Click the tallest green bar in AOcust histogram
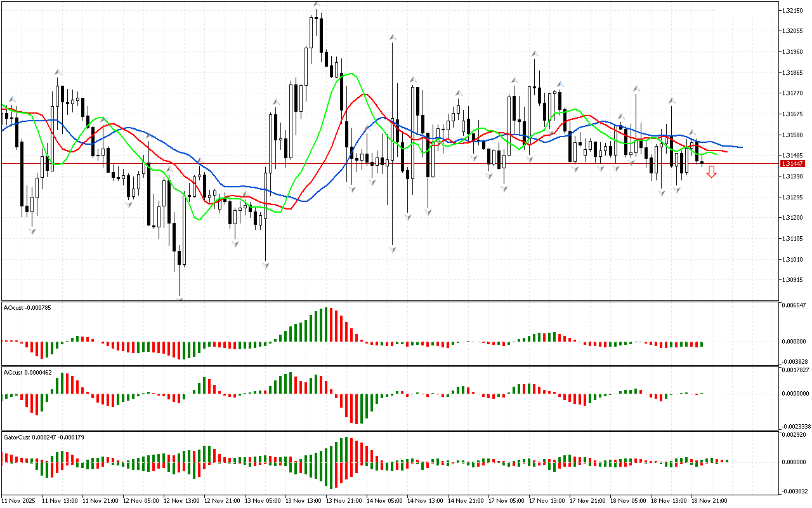Screen dimensions: 812x508 pos(326,324)
